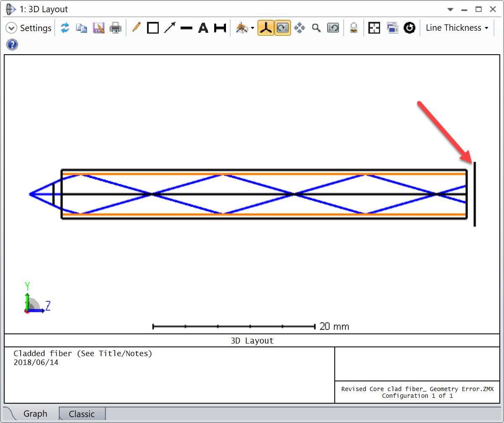504x423 pixels.
Task: Select the pencil annotation tool
Action: coord(136,28)
